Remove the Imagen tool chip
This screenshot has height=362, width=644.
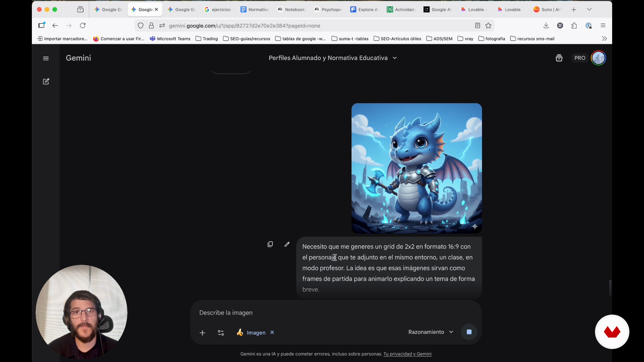[272, 332]
